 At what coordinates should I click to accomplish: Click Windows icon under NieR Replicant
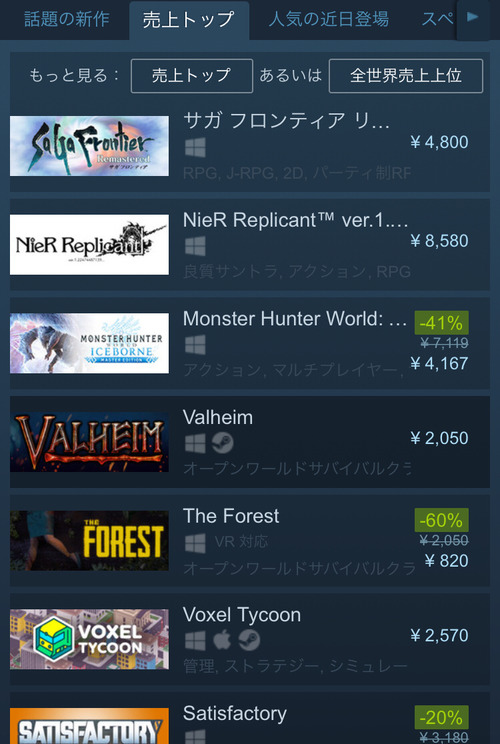coord(195,246)
